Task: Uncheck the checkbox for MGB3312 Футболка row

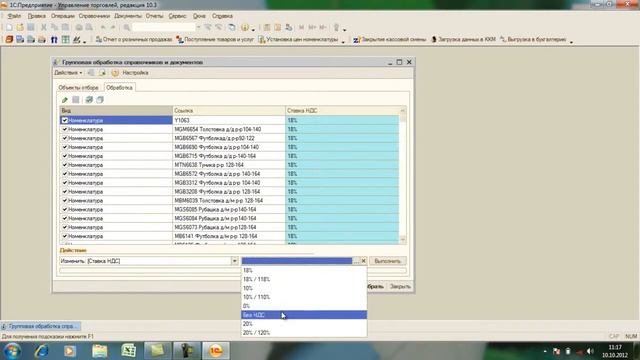Action: tap(64, 183)
